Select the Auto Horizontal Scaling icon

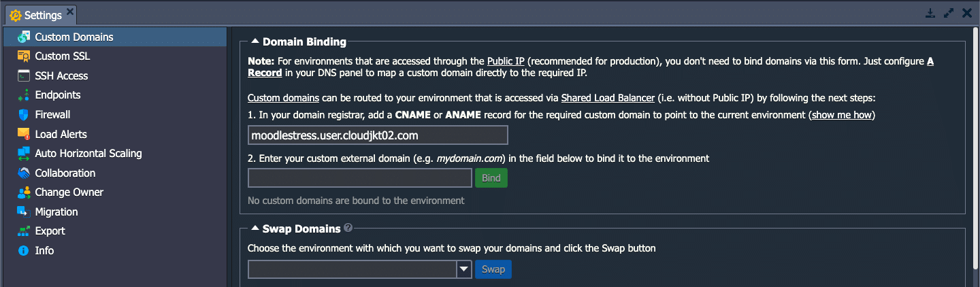(24, 154)
